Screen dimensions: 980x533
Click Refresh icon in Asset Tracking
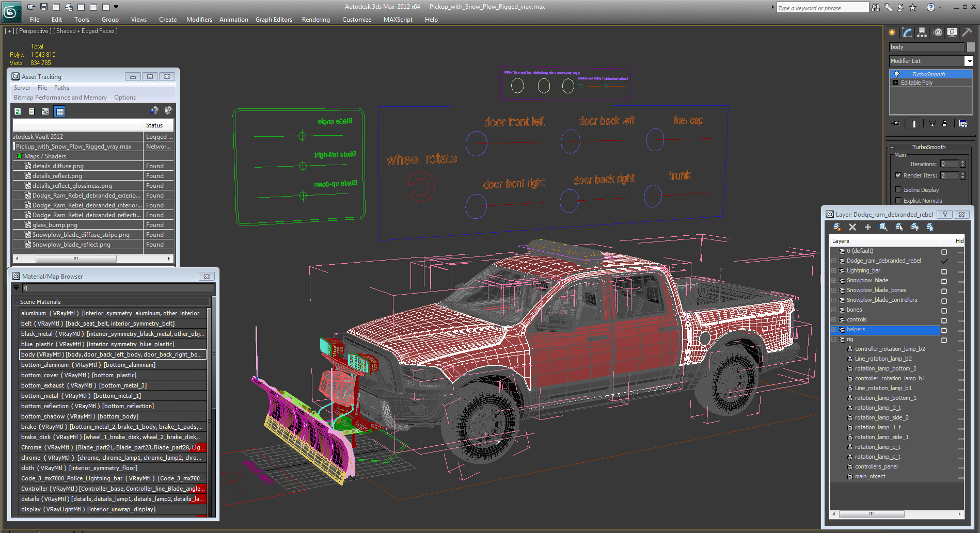(18, 111)
